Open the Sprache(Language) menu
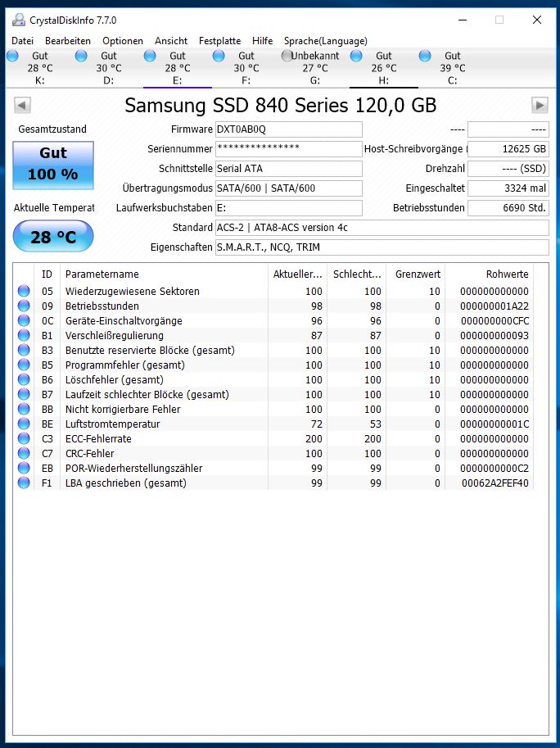Screen dimensions: 560x748 click(x=326, y=41)
